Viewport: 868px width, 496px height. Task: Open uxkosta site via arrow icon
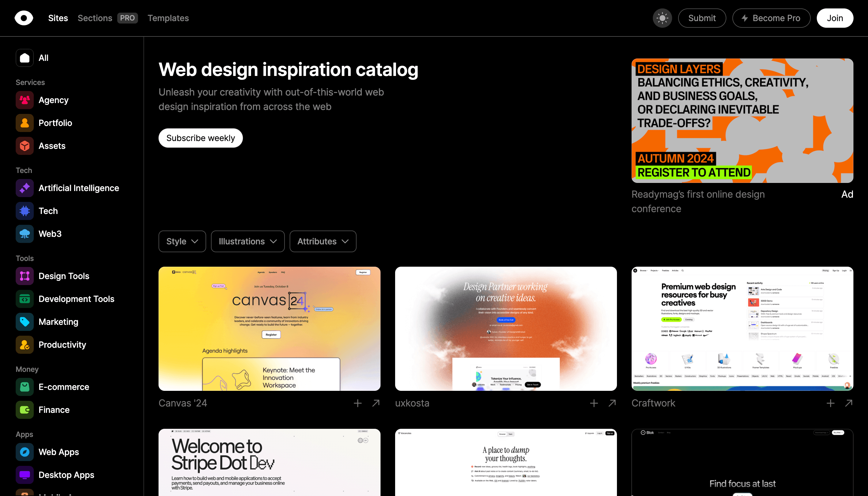612,403
